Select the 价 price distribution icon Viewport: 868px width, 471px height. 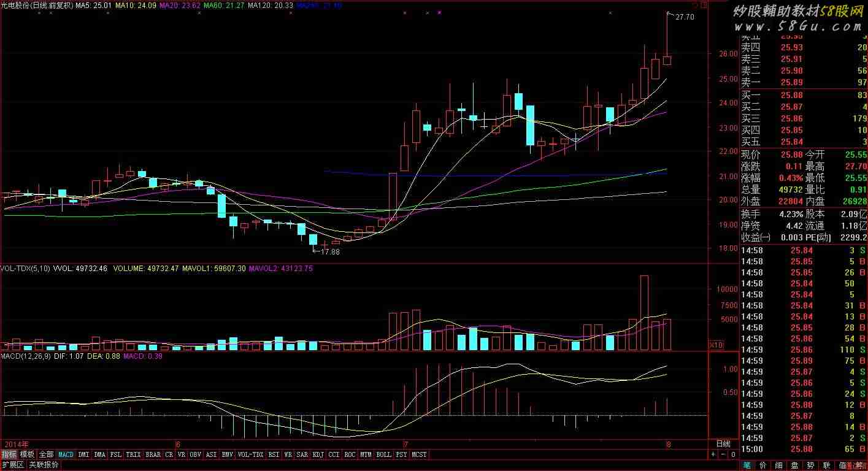[762, 465]
